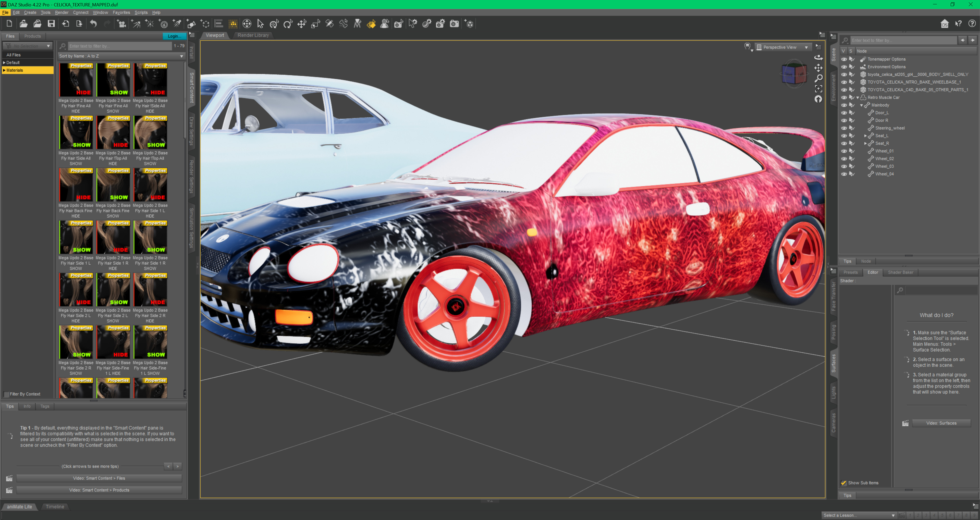This screenshot has width=980, height=520.
Task: Click the Render camera icon in toolbar
Action: point(454,24)
